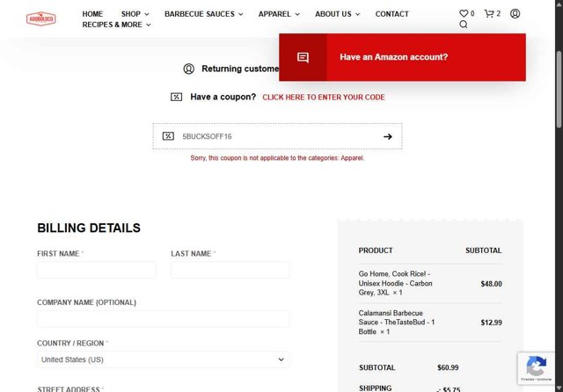Click 'Click here to enter your code' link
This screenshot has width=563, height=392.
click(324, 98)
